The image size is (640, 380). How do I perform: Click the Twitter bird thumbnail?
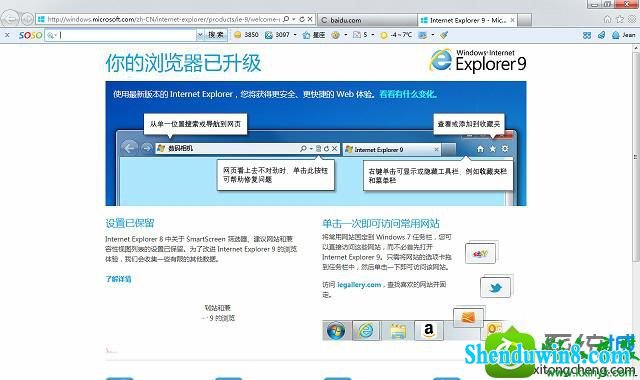click(x=496, y=287)
